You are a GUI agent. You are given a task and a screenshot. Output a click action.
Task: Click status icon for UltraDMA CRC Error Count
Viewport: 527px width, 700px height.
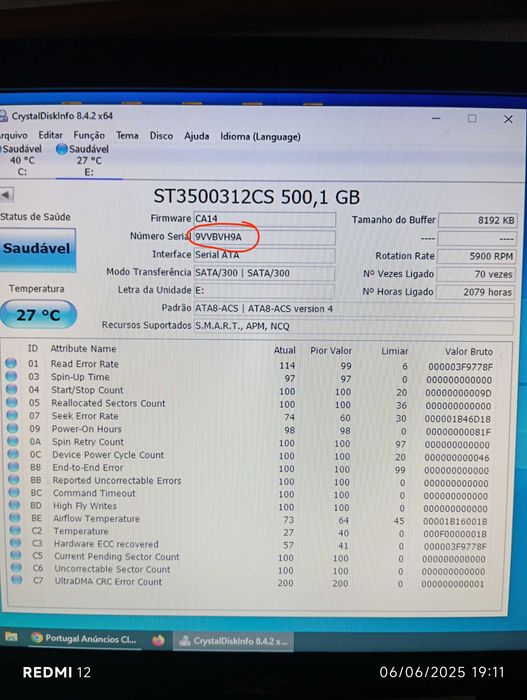click(17, 580)
